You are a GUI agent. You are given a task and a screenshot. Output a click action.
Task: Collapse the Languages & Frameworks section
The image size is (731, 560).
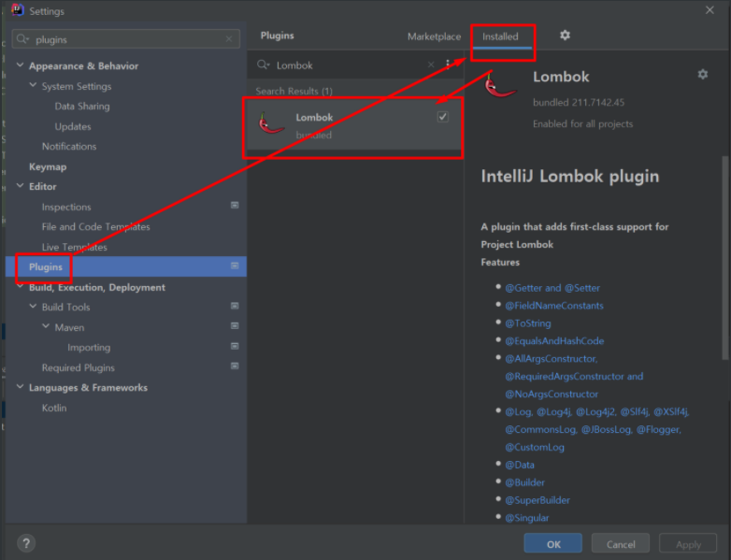20,386
